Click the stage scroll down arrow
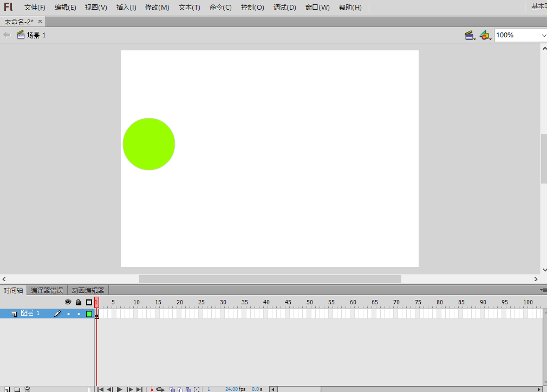The image size is (547, 392). tap(544, 270)
